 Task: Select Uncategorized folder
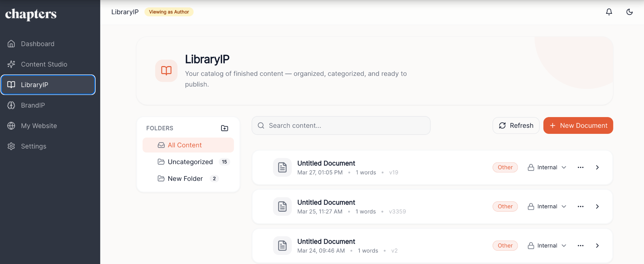pyautogui.click(x=188, y=162)
